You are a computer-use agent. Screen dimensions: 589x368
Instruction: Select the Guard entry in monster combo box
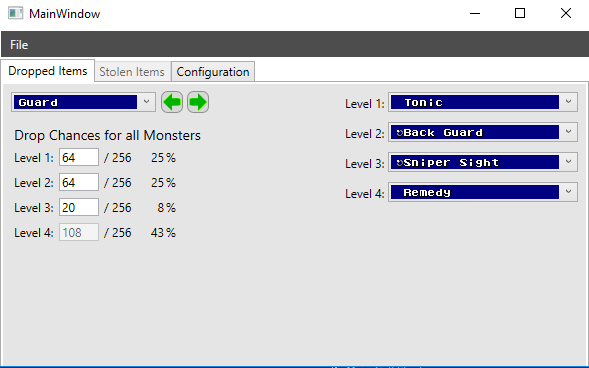click(x=76, y=102)
